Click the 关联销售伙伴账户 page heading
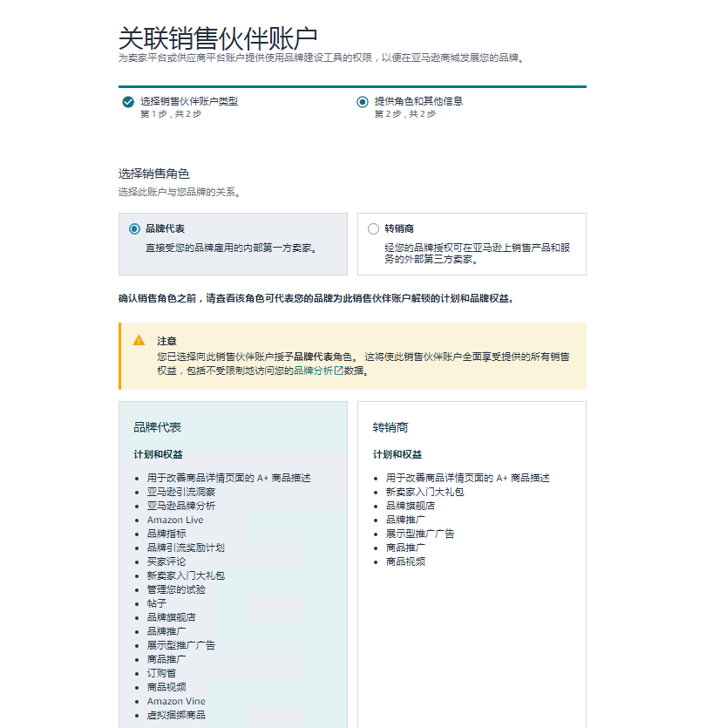This screenshot has width=706, height=728. click(218, 38)
